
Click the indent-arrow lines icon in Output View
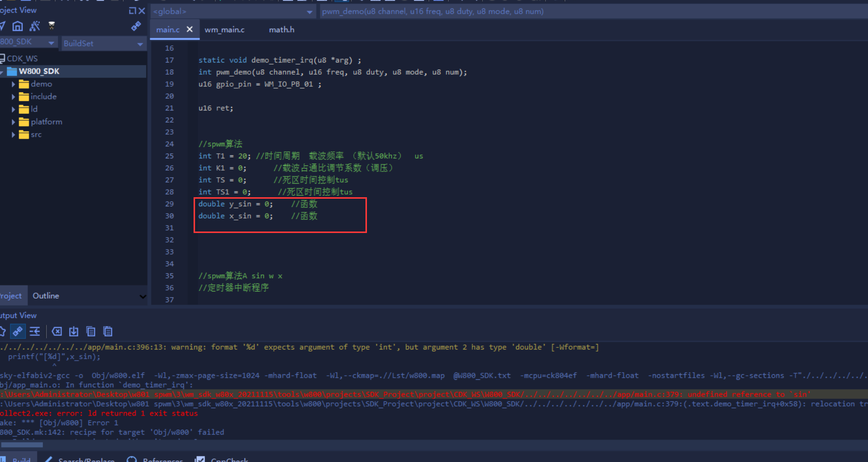[x=35, y=331]
